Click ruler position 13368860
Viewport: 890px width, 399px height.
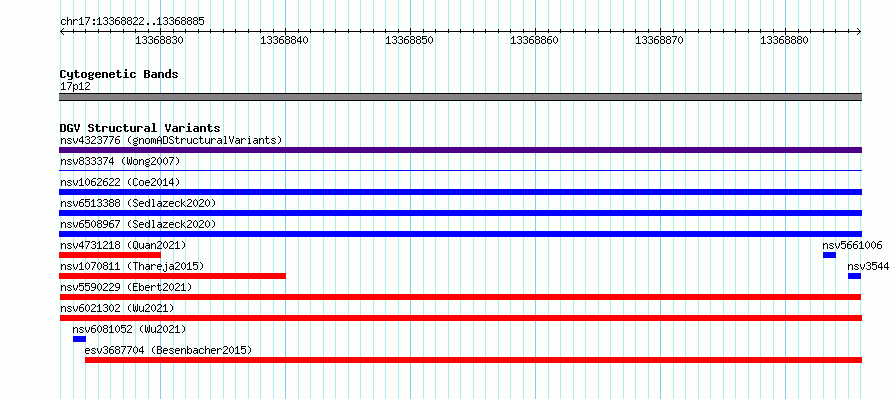tap(535, 40)
